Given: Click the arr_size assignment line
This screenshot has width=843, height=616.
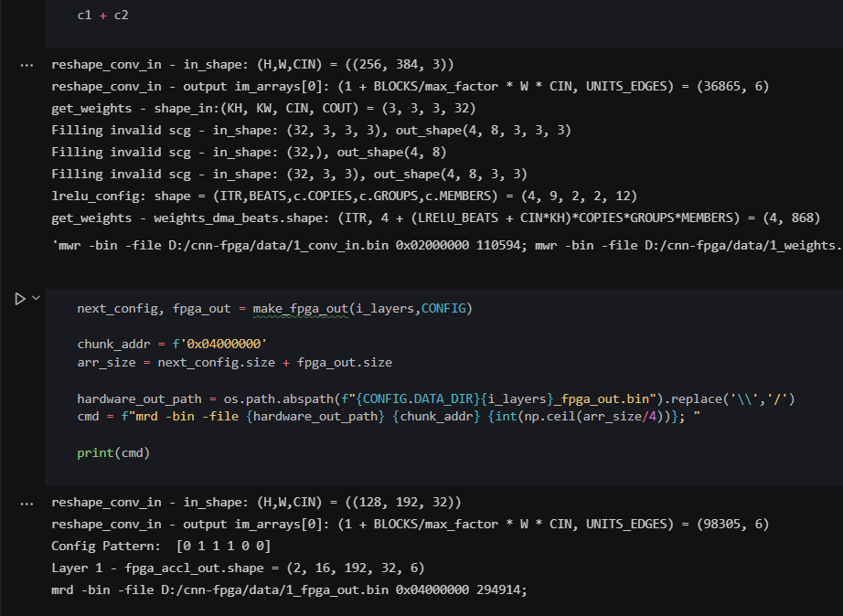Looking at the screenshot, I should click(234, 362).
